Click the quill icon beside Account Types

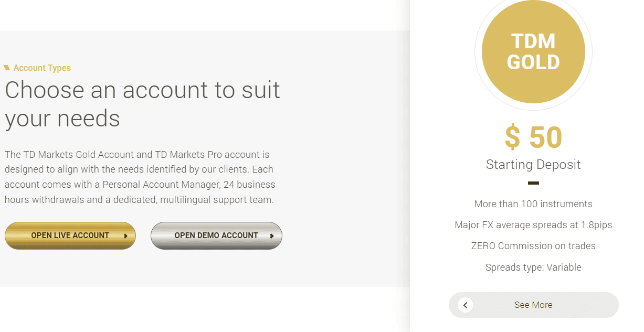pyautogui.click(x=7, y=67)
